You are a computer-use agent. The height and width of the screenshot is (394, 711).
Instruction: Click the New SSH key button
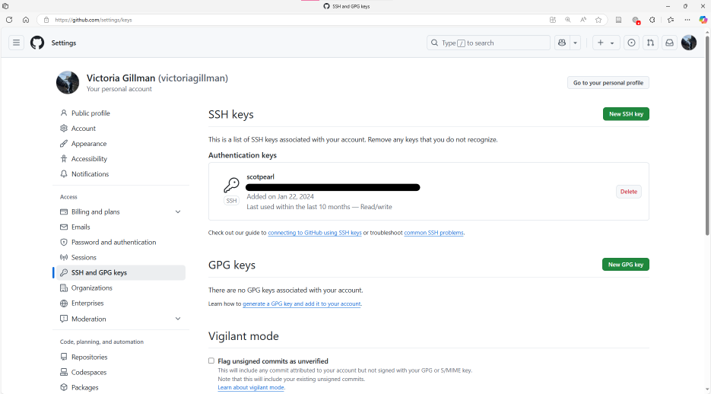coord(626,114)
